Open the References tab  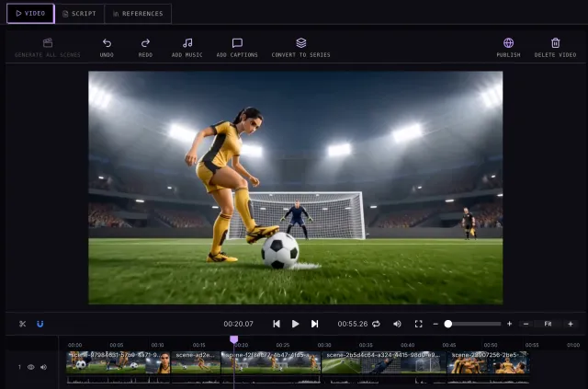(138, 14)
